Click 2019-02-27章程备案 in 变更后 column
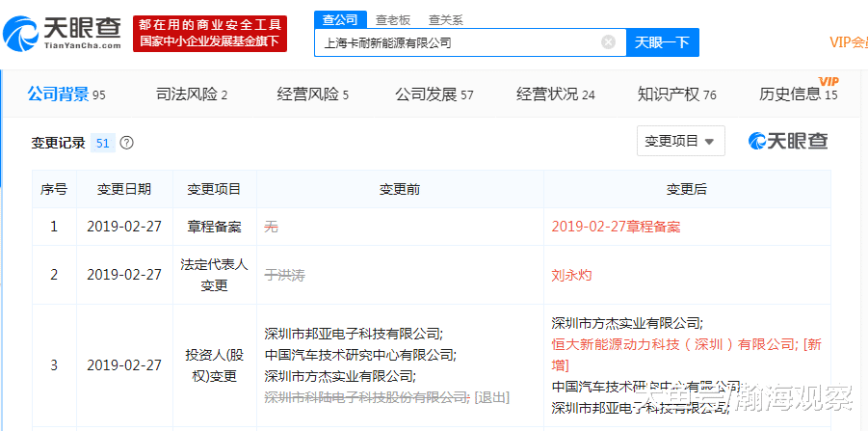Viewport: 868px width, 431px height. (x=617, y=227)
